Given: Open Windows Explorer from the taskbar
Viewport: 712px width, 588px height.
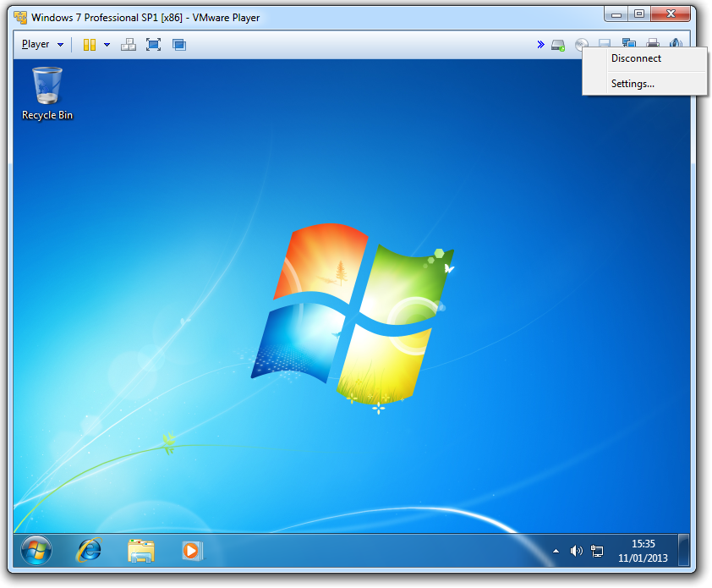Looking at the screenshot, I should point(140,551).
